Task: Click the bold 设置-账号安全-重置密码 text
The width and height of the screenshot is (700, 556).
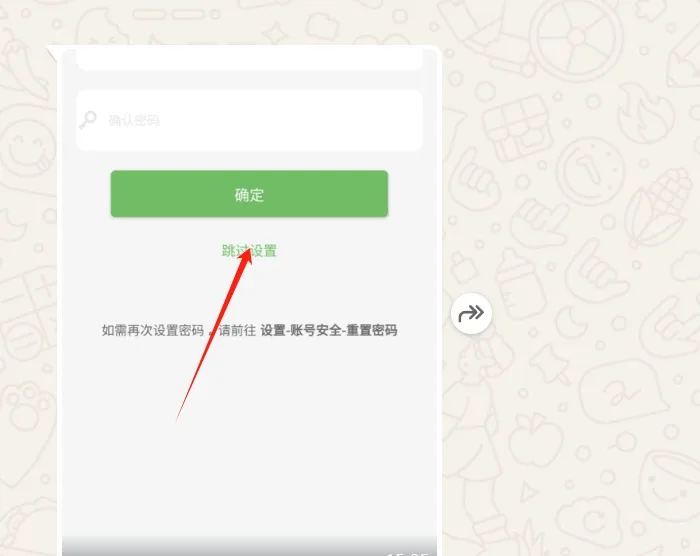Action: click(329, 330)
